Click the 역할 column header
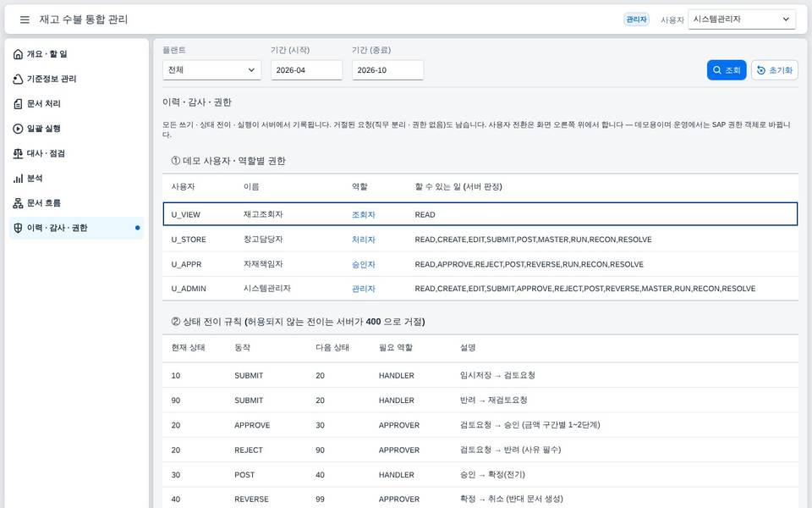 click(359, 186)
